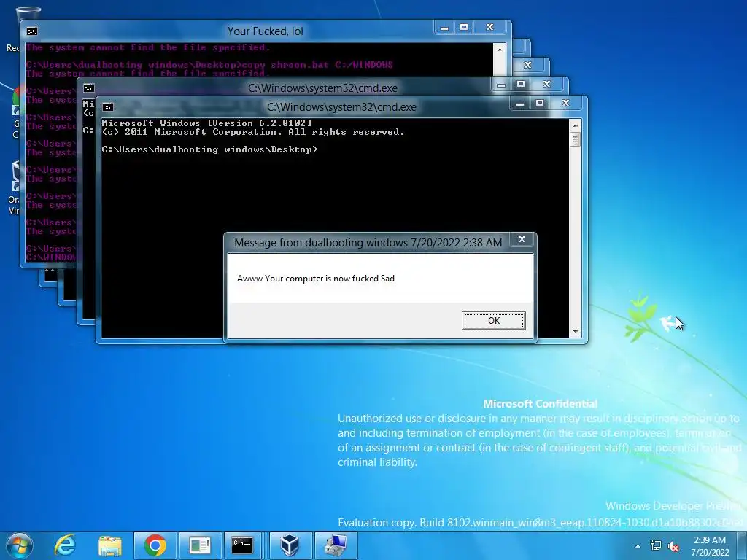Close the front cmd.exe window
The width and height of the screenshot is (747, 560).
(565, 104)
